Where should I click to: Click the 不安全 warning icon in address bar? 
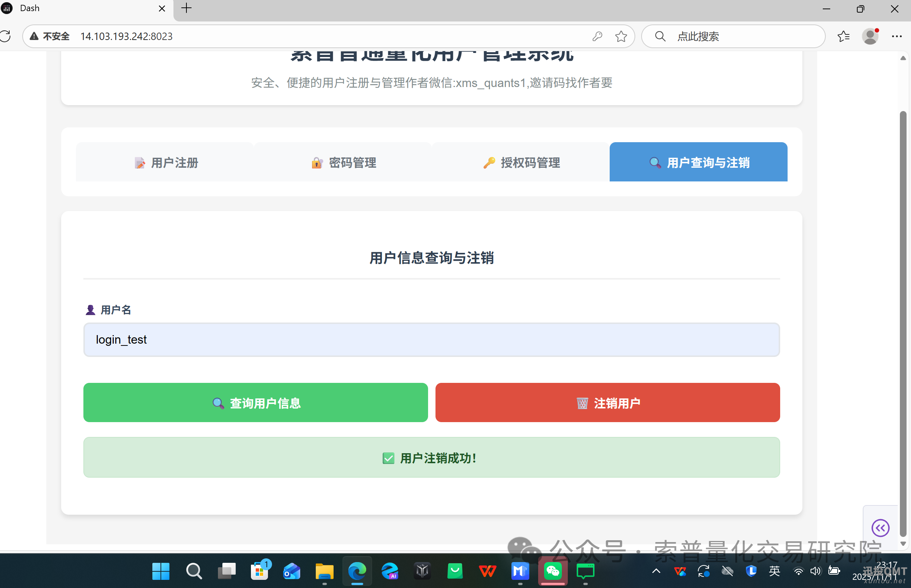[34, 36]
